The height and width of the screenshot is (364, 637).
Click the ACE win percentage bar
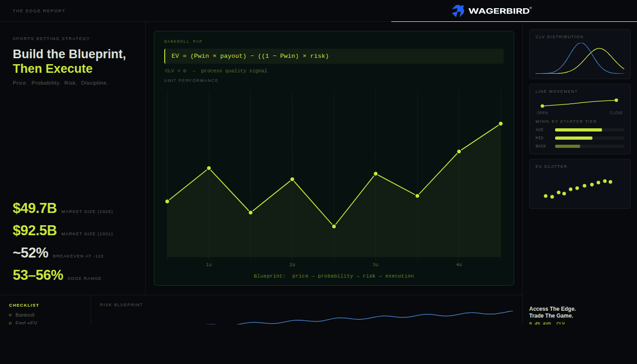(x=590, y=130)
